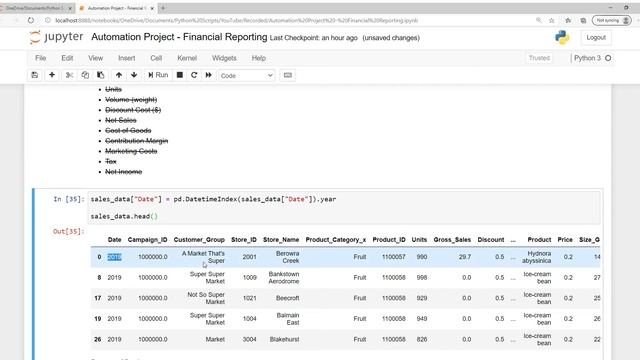Click the strikethrough Net Sales bullet
Viewport: 640px width, 360px height.
[121, 120]
